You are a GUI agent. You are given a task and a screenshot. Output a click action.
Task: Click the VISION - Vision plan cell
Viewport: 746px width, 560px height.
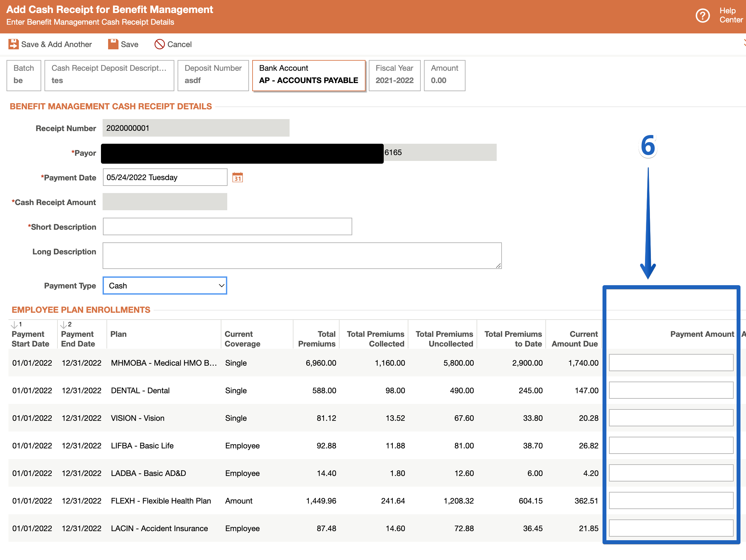coord(138,418)
